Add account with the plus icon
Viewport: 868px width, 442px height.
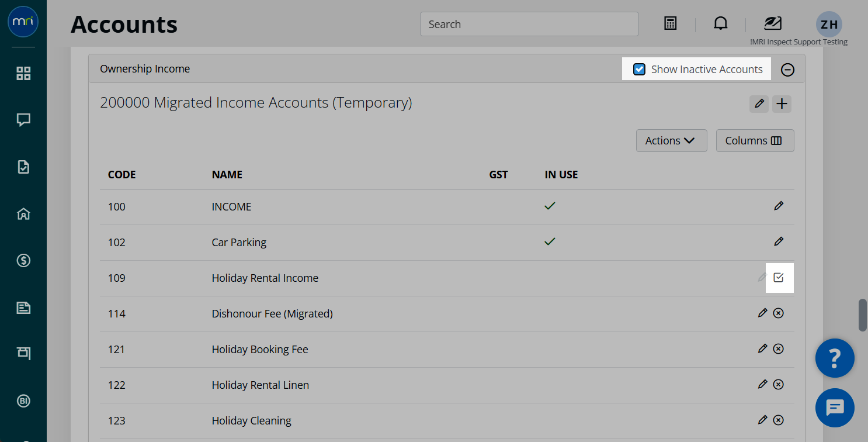(x=782, y=104)
